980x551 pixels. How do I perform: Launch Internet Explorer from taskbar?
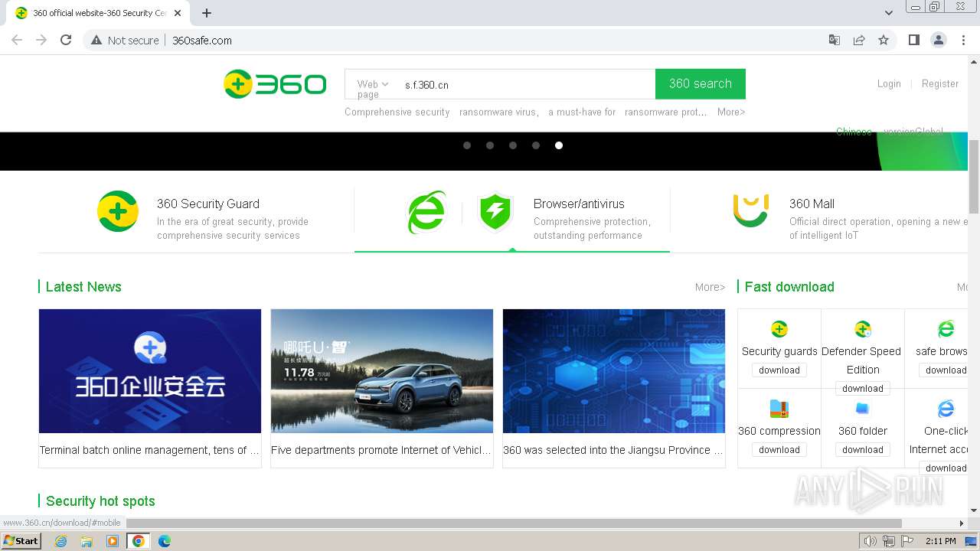click(60, 541)
